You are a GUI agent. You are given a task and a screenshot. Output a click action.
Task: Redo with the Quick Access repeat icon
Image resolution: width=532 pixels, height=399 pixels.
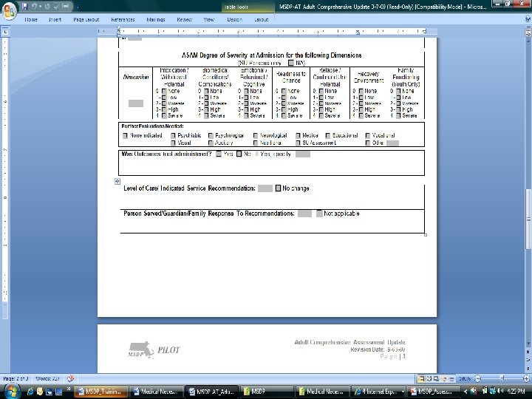coord(47,6)
